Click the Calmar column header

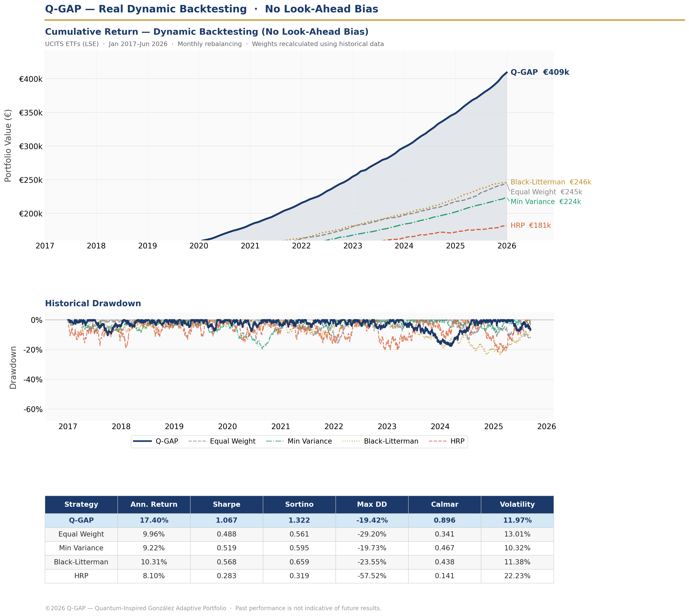445,504
